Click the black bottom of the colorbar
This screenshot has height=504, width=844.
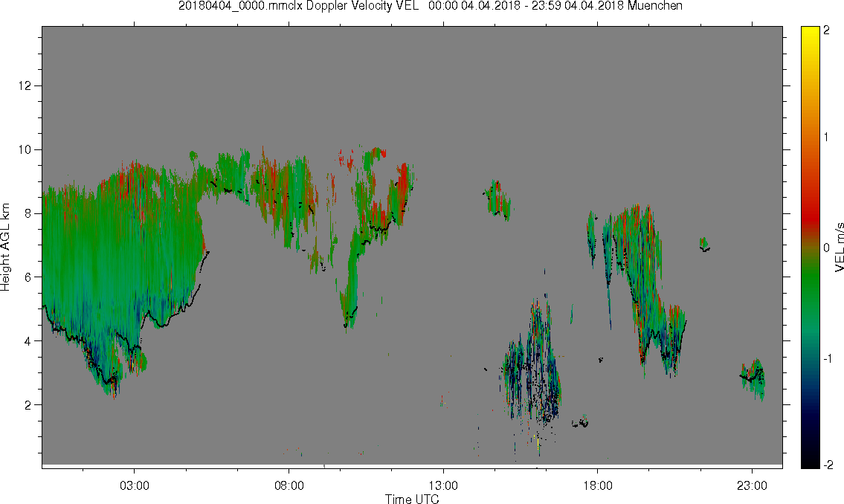810,460
